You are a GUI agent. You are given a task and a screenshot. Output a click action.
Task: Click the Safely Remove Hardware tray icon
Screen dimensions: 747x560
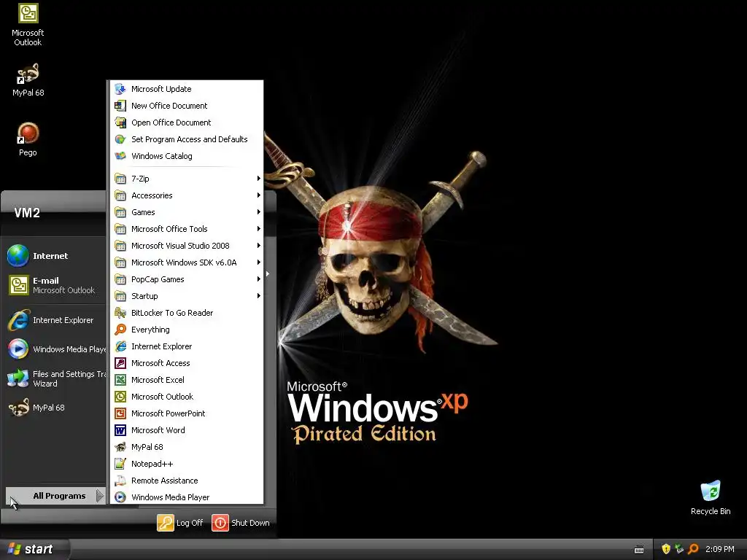tap(679, 549)
